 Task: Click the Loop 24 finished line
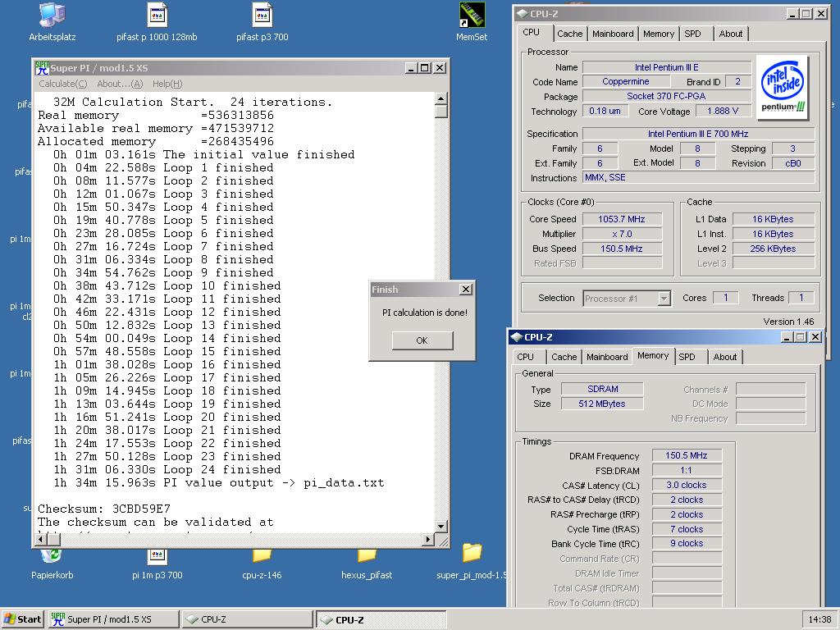167,470
